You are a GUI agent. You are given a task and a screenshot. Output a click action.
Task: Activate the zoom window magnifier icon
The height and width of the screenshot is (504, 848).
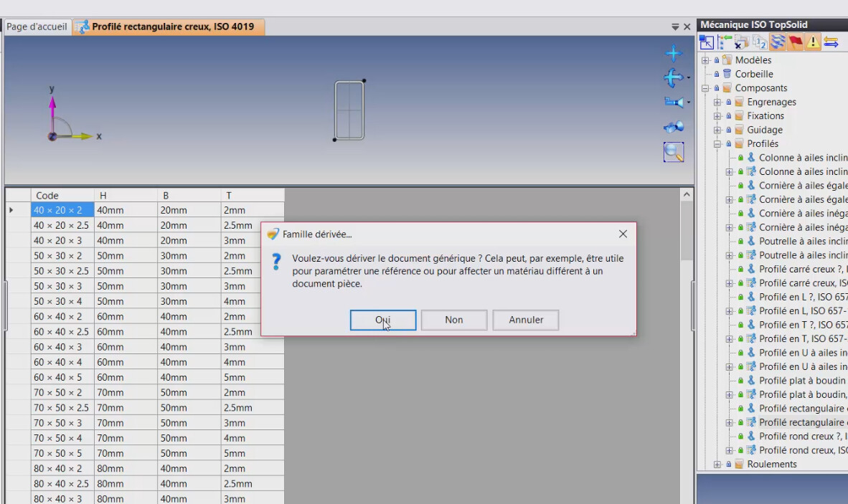coord(674,152)
